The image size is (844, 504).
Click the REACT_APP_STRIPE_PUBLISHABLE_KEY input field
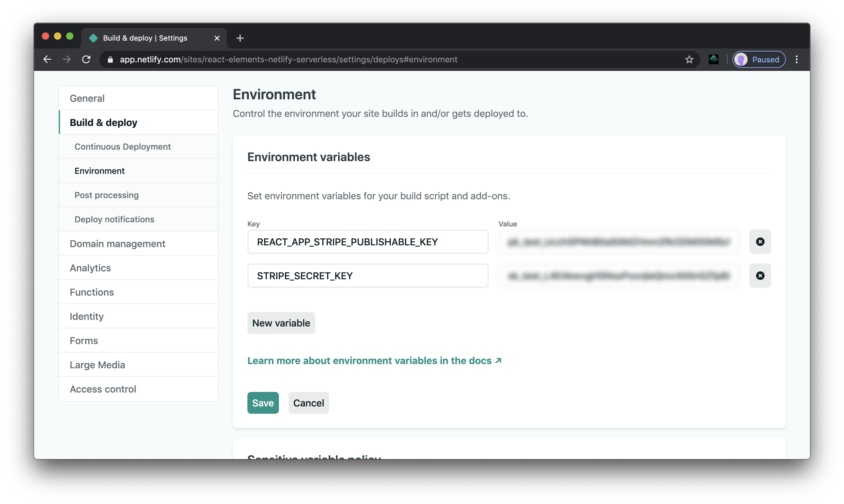pos(368,242)
